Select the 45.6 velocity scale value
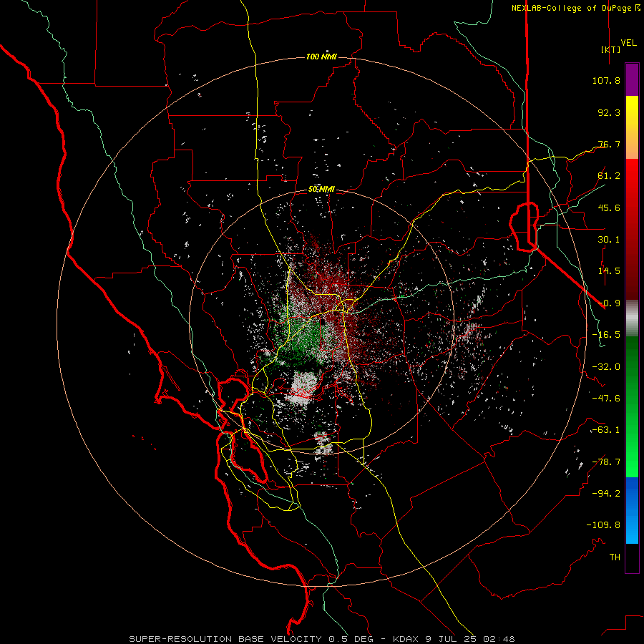This screenshot has height=644, width=644. tap(609, 208)
